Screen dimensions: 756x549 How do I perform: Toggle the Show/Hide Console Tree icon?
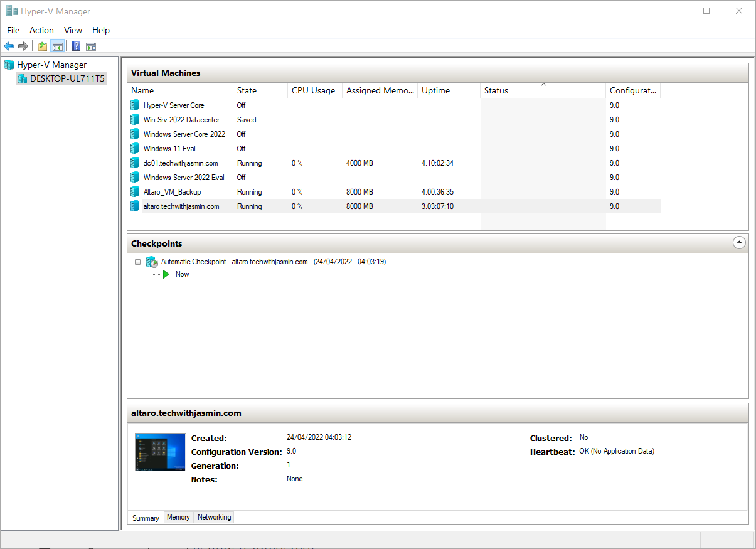tap(57, 46)
